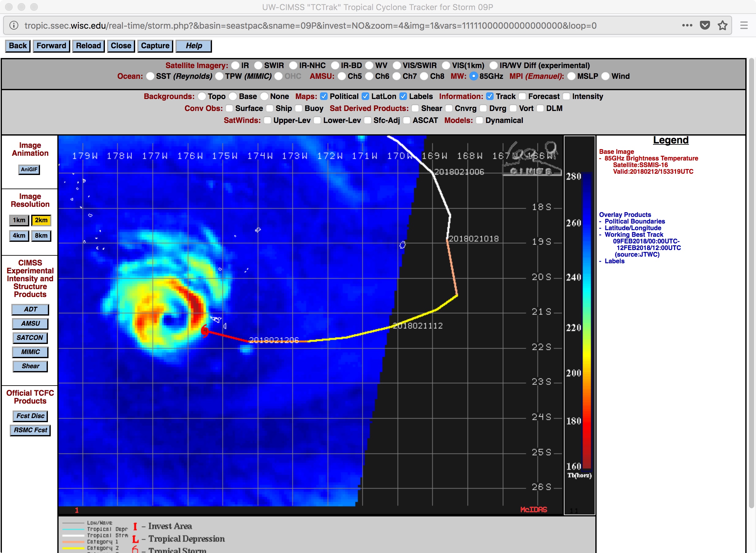Screen dimensions: 756x553
Task: Choose Topo background
Action: coord(202,96)
